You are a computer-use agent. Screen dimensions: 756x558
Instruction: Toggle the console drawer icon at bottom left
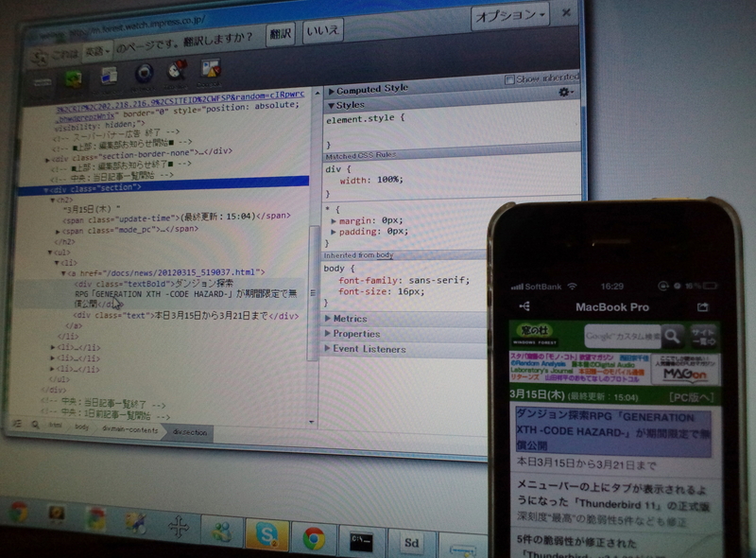[x=16, y=424]
